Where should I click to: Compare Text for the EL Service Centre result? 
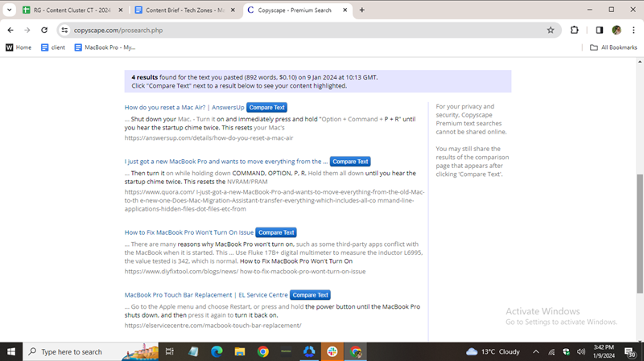(310, 295)
